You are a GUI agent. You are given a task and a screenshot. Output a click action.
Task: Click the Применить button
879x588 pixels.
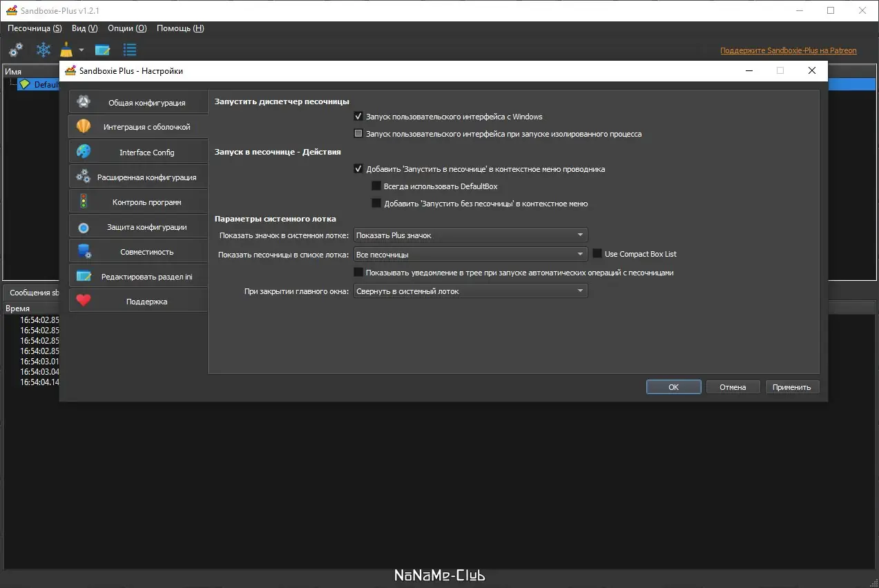point(792,387)
